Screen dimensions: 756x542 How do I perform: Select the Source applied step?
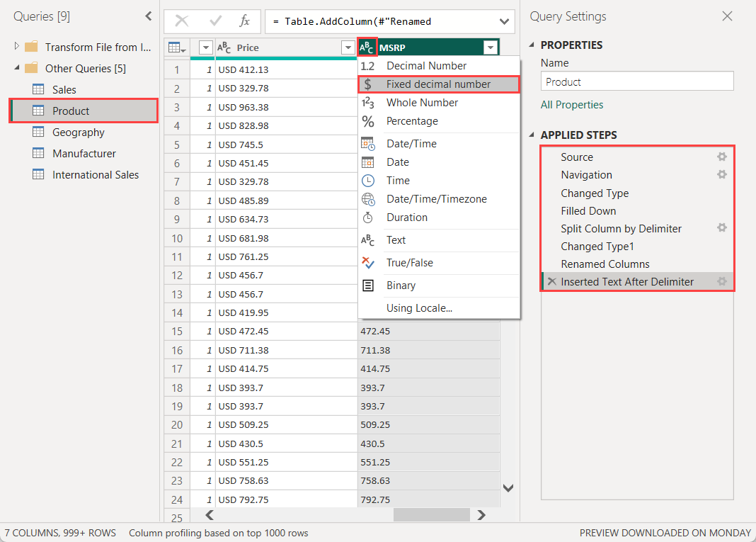tap(636, 157)
